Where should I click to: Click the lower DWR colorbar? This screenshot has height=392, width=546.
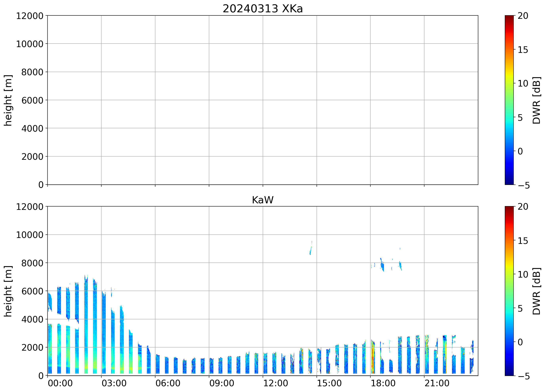pos(509,291)
